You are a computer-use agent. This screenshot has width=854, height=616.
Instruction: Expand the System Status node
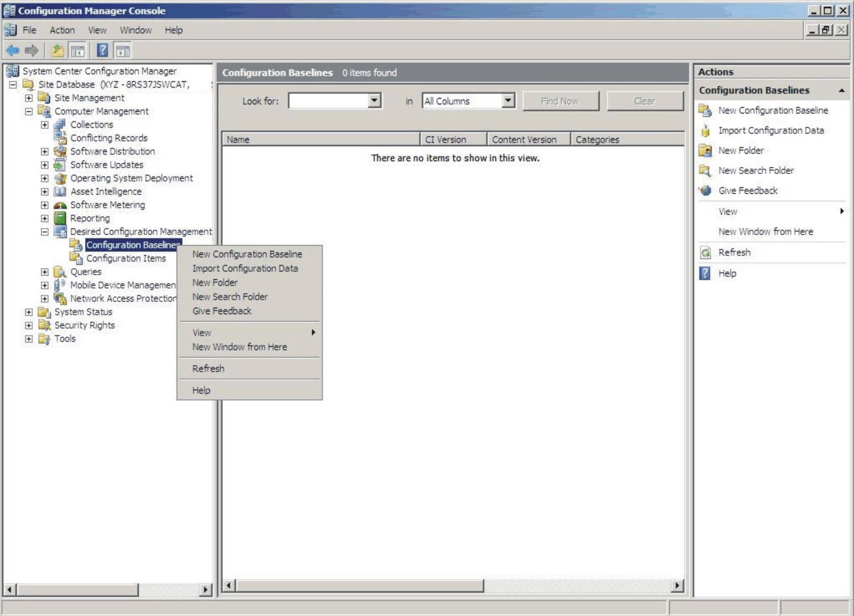(29, 312)
